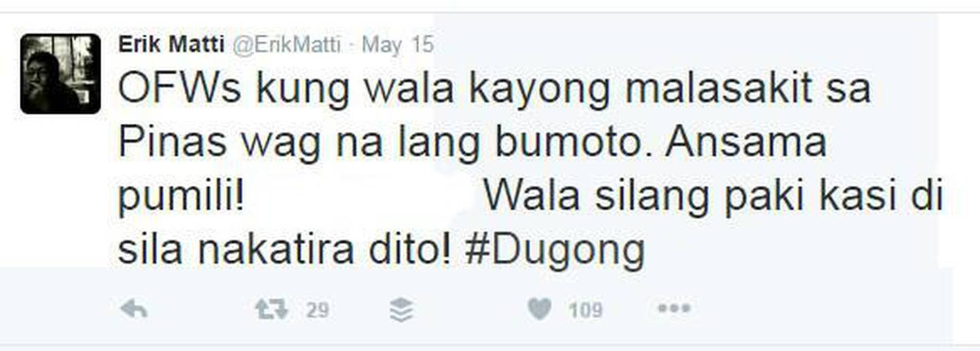The image size is (980, 351).
Task: Click the blank gap after 'pumili!'
Action: click(363, 199)
